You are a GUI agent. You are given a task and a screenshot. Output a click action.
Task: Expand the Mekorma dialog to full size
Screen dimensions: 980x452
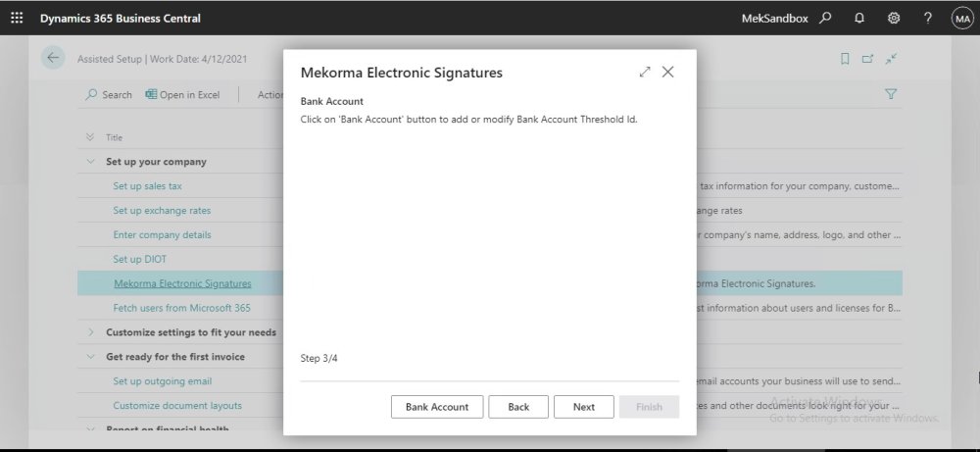tap(645, 72)
